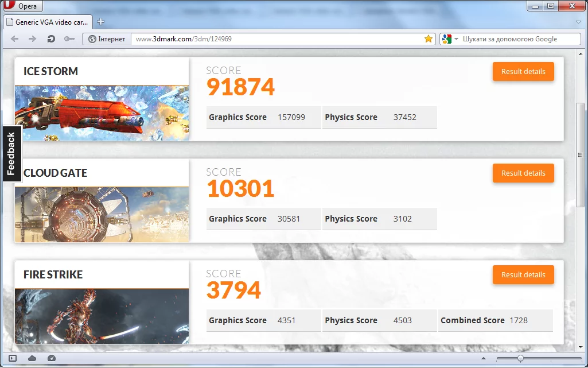
Task: Toggle the panels button in status bar
Action: pos(13,358)
